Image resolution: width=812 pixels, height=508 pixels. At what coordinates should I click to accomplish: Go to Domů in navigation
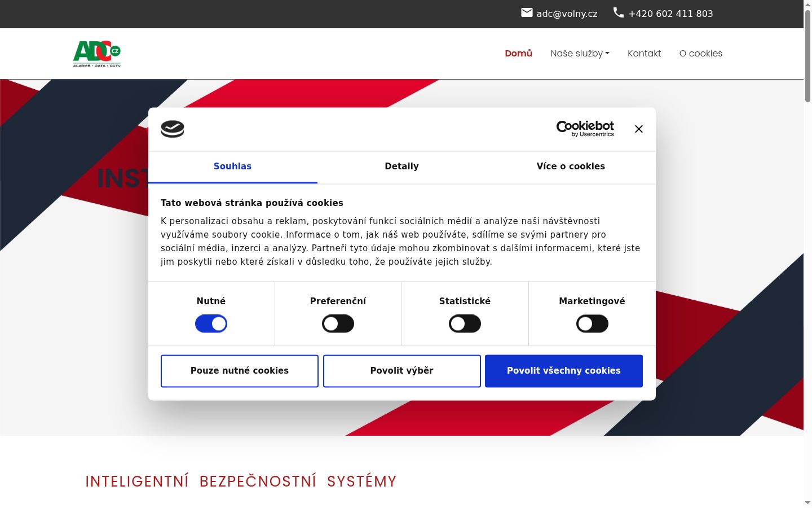coord(518,54)
